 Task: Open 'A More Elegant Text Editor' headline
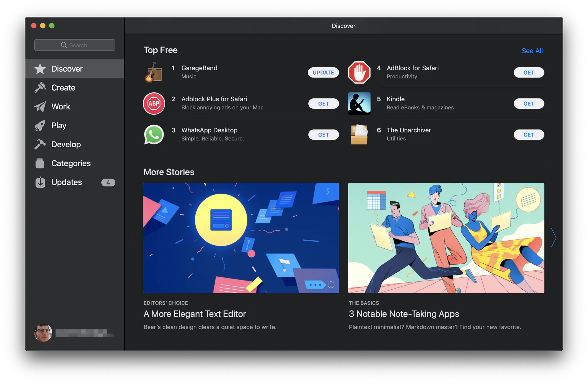pos(195,314)
